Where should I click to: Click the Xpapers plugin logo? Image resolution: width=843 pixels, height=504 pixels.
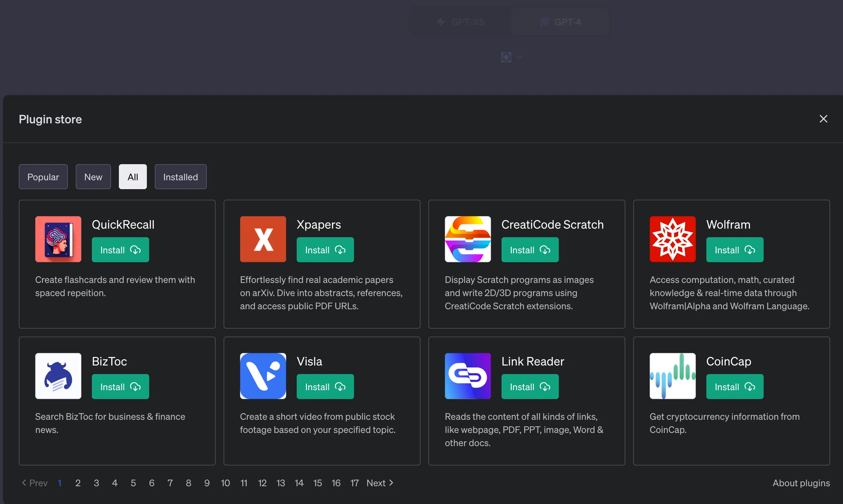click(263, 239)
